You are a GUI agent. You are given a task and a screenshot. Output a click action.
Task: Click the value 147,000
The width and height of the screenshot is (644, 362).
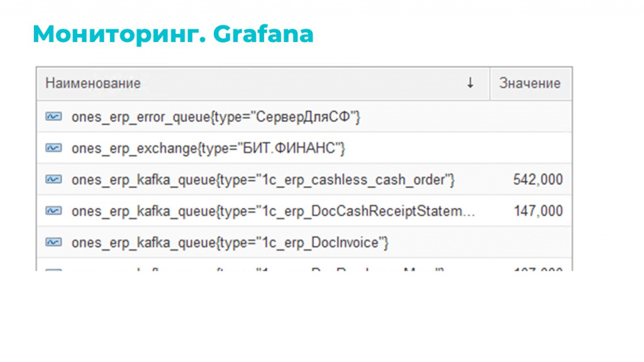[x=538, y=211]
